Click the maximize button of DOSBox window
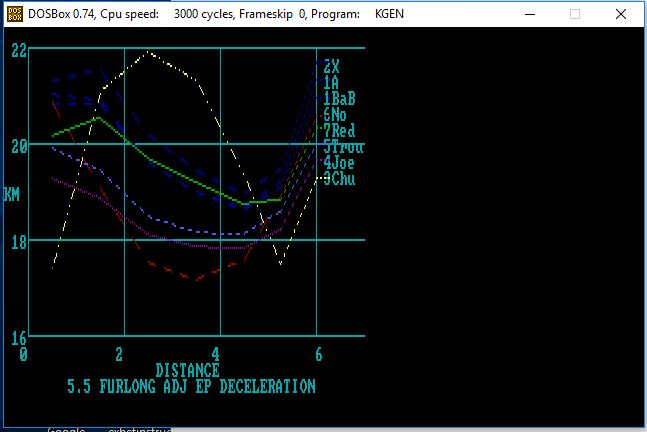This screenshot has width=647, height=432. coord(575,14)
